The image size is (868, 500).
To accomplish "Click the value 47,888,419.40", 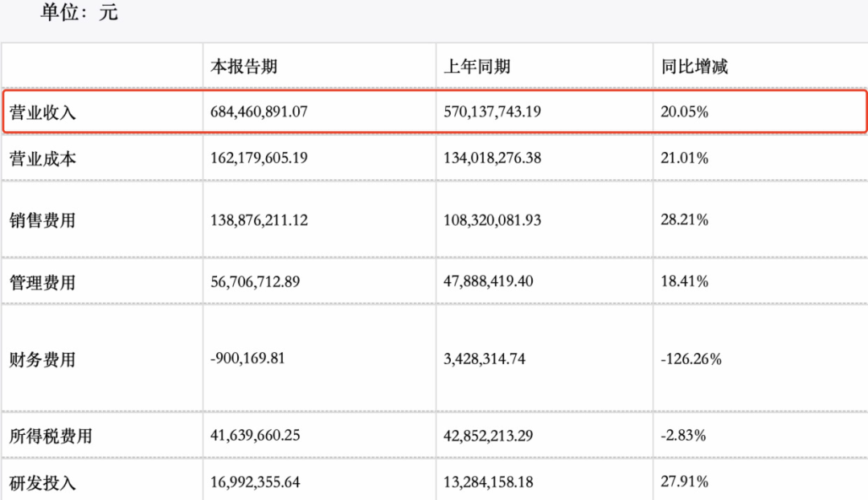I will click(x=489, y=281).
